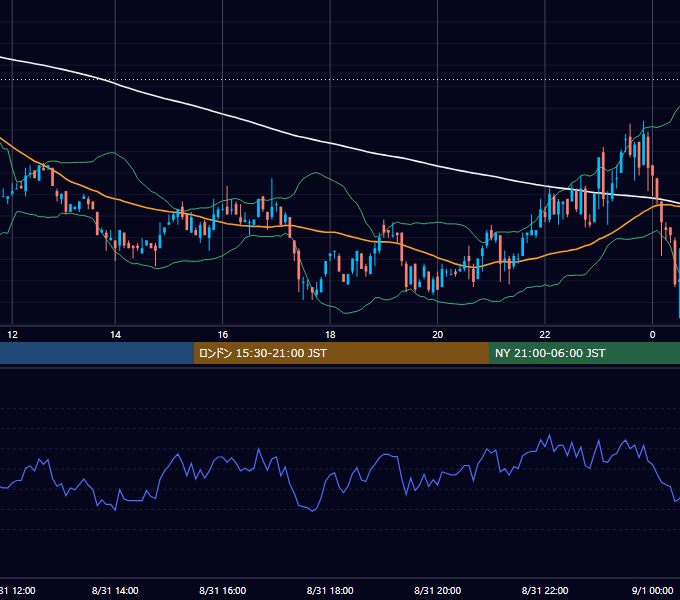Click the 0 hour axis label
Image resolution: width=680 pixels, height=600 pixels.
click(x=652, y=335)
